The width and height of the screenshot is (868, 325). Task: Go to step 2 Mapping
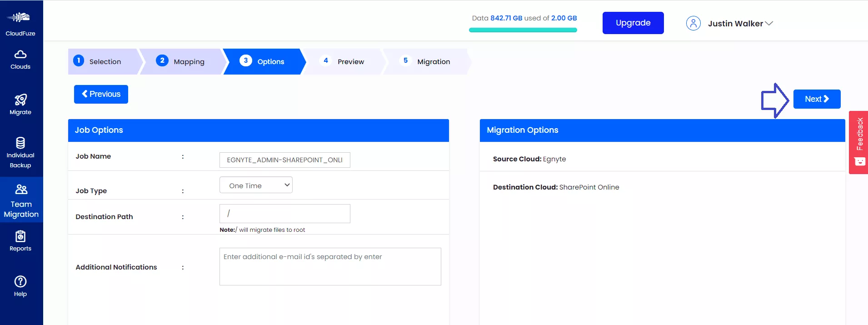pyautogui.click(x=183, y=61)
